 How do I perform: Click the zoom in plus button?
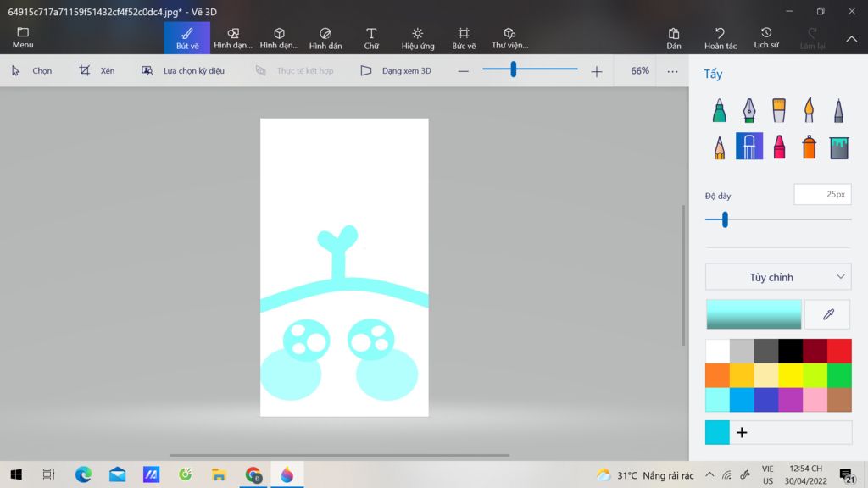(596, 71)
